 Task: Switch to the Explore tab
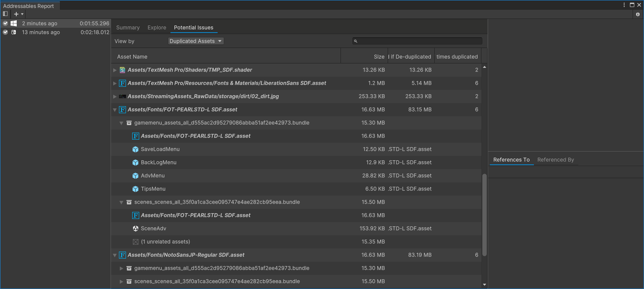click(157, 27)
